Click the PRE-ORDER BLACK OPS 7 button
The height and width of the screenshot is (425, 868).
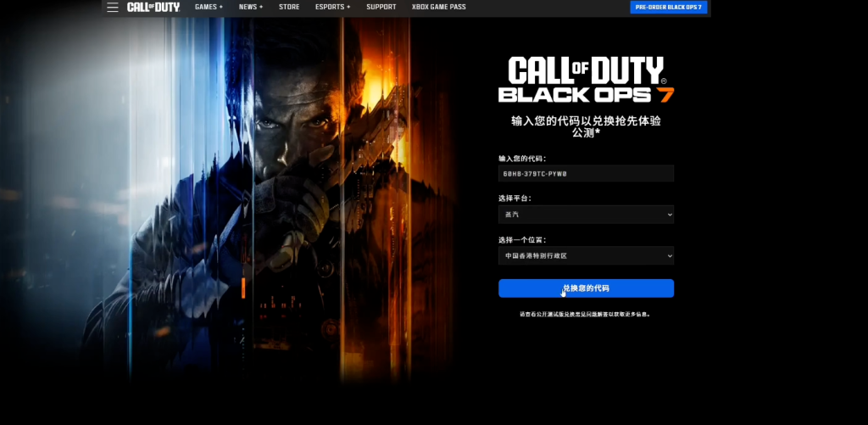[x=668, y=8]
